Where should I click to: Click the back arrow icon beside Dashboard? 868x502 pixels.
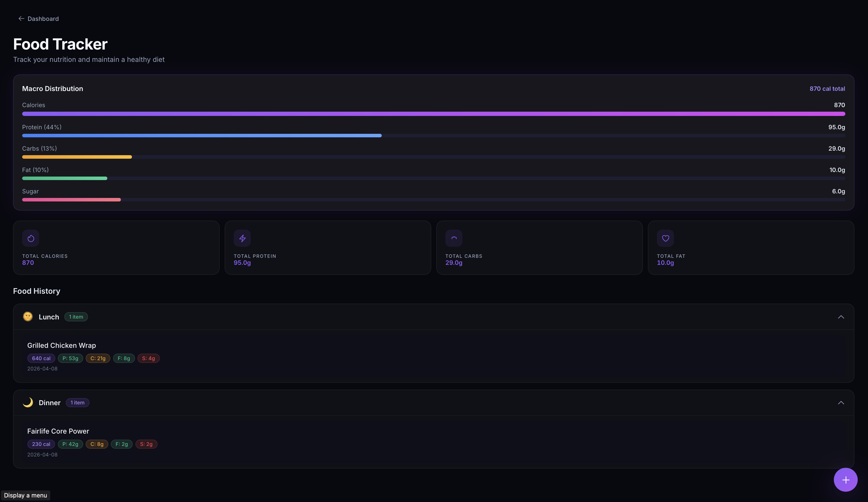[x=21, y=19]
